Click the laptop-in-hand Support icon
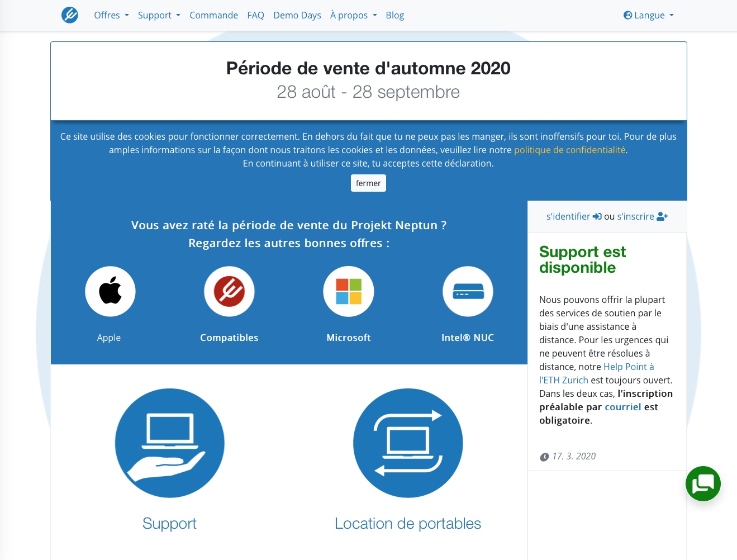The height and width of the screenshot is (560, 737). point(170,443)
